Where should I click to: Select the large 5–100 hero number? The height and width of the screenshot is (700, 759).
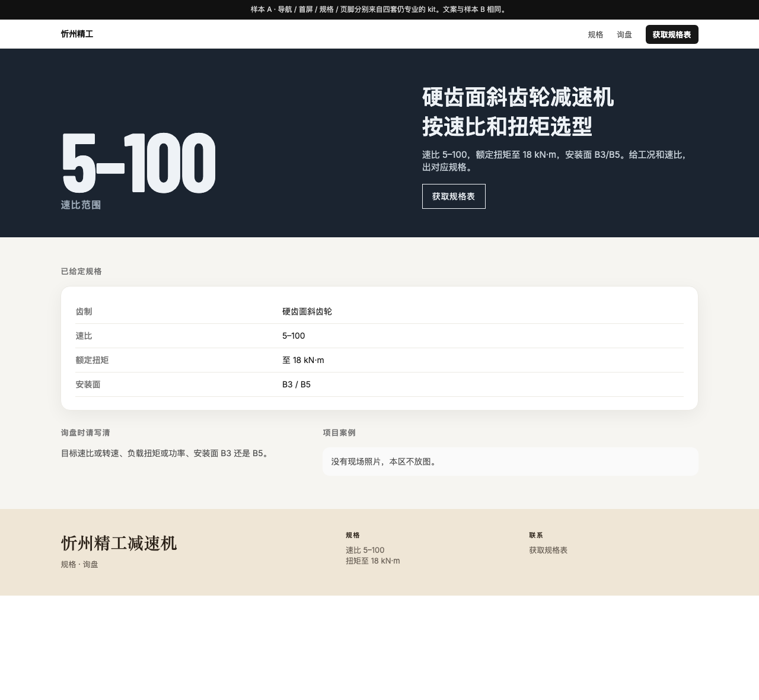(x=139, y=163)
